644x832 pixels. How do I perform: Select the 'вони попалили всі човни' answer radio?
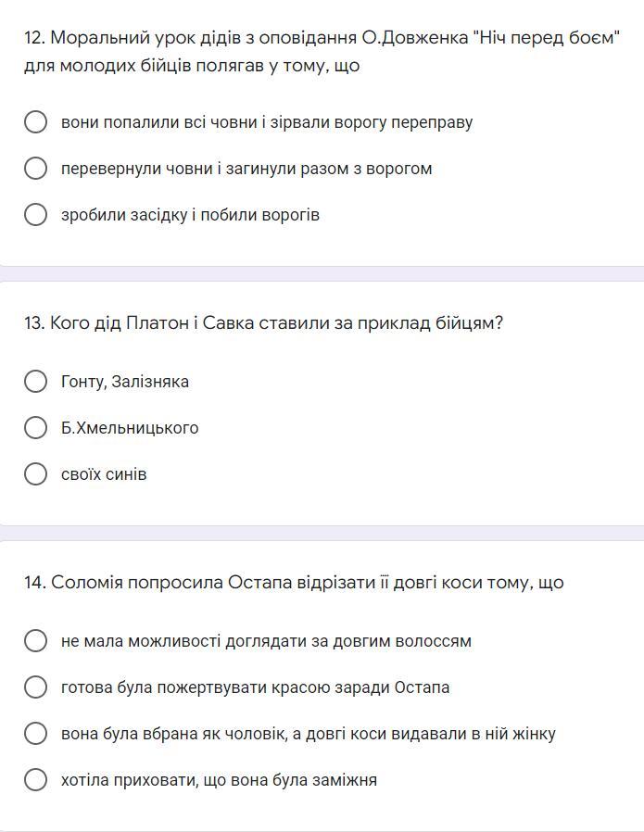tap(35, 121)
